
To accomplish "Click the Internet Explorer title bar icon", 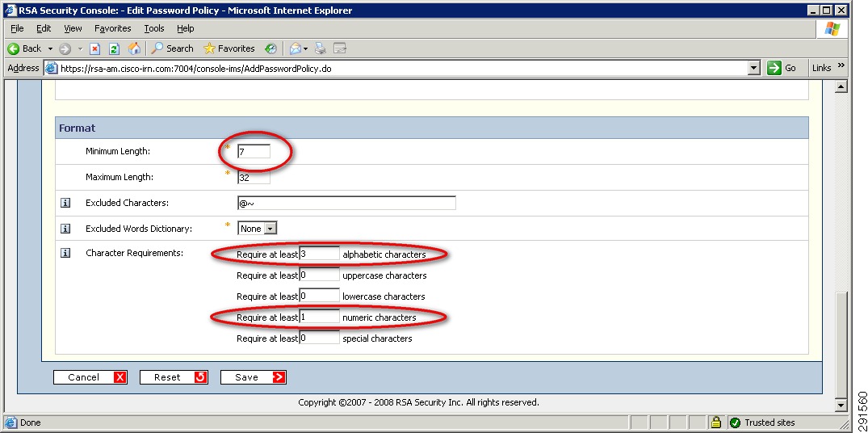I will coord(10,10).
